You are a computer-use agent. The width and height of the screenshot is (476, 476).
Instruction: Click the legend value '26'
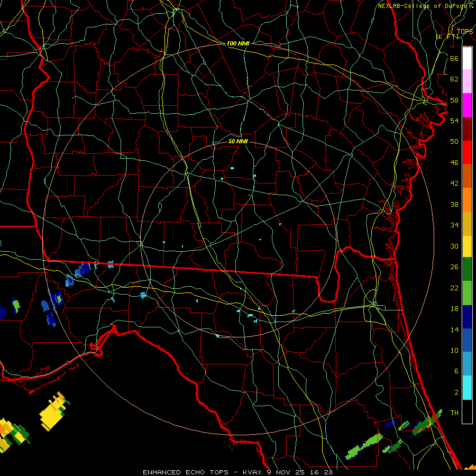coord(454,267)
